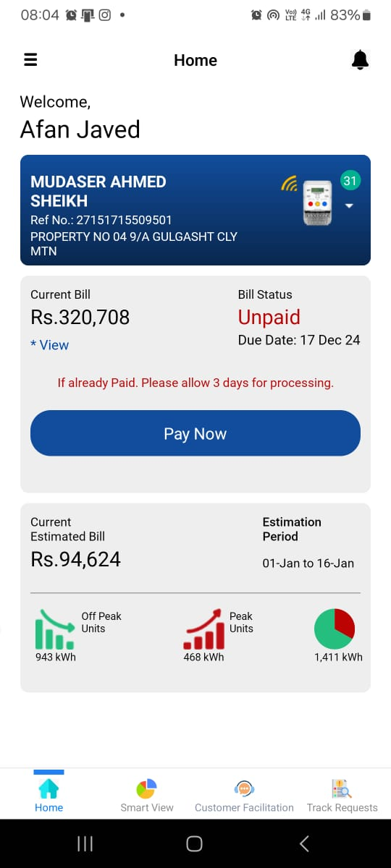Open the View bill link
Image resolution: width=391 pixels, height=868 pixels.
pos(50,345)
